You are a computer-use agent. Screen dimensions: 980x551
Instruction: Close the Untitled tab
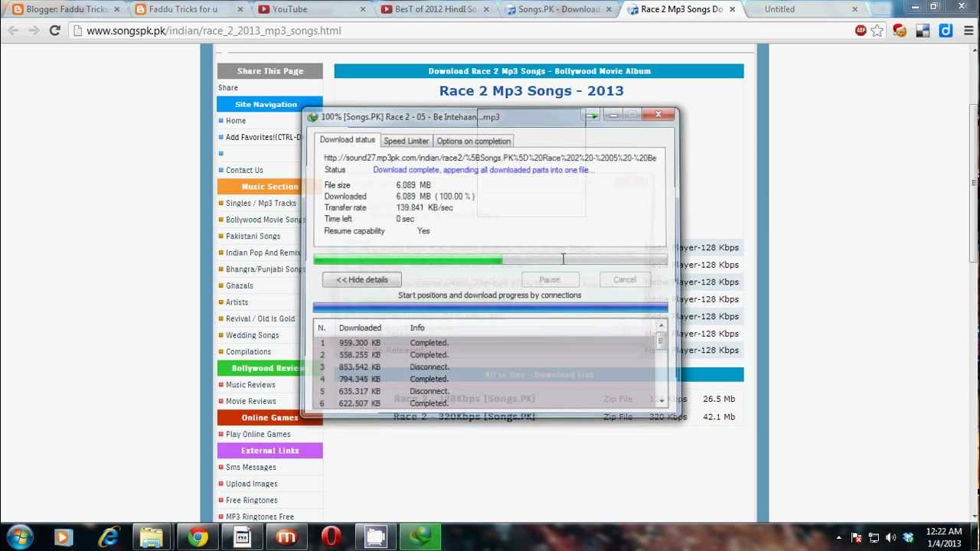855,9
